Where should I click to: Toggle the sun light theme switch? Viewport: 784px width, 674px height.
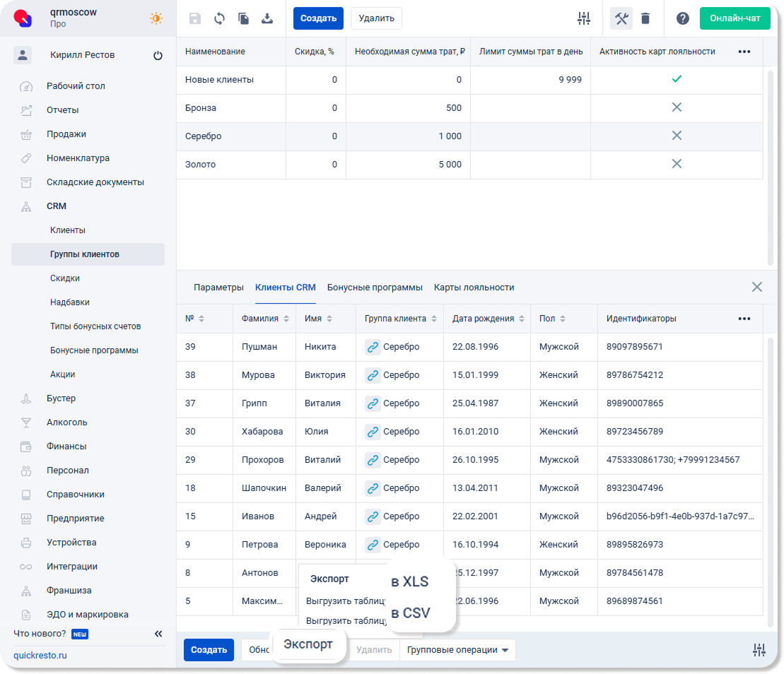coord(156,18)
